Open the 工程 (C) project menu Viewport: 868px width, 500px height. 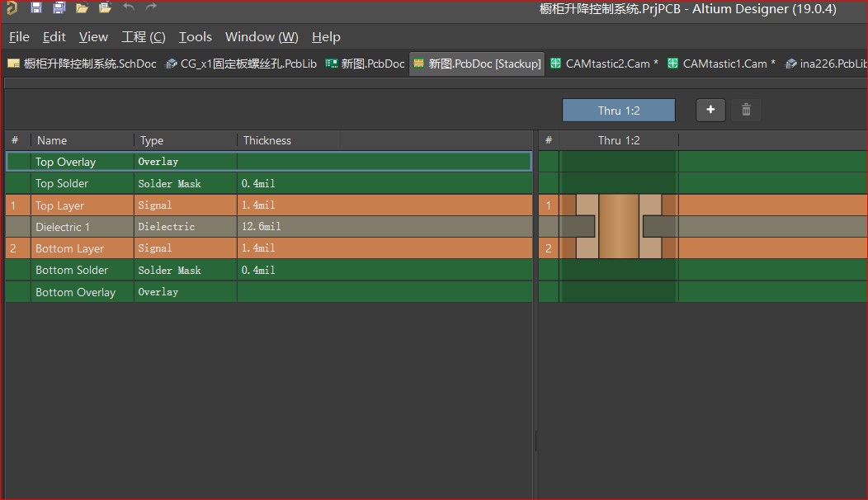click(x=144, y=36)
